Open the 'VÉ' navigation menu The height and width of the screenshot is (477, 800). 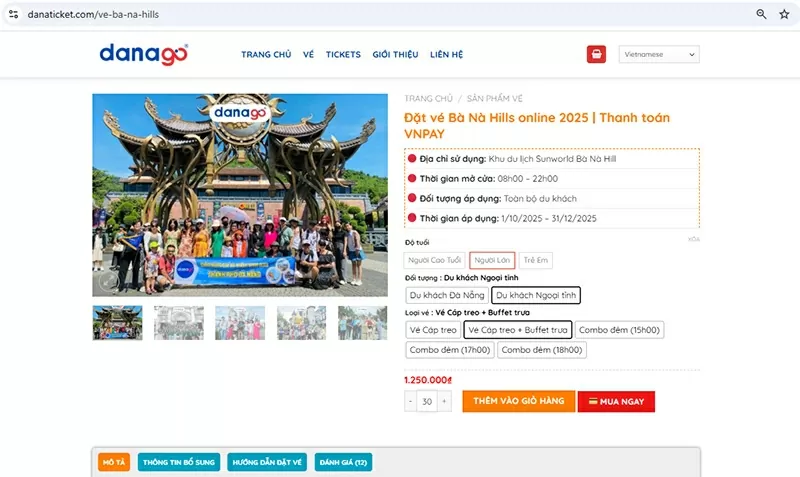(308, 54)
